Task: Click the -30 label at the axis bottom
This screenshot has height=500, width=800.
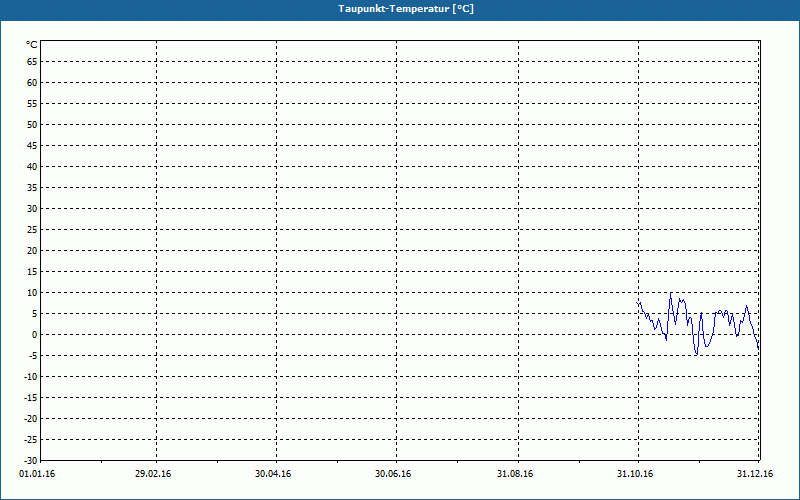Action: (30, 461)
